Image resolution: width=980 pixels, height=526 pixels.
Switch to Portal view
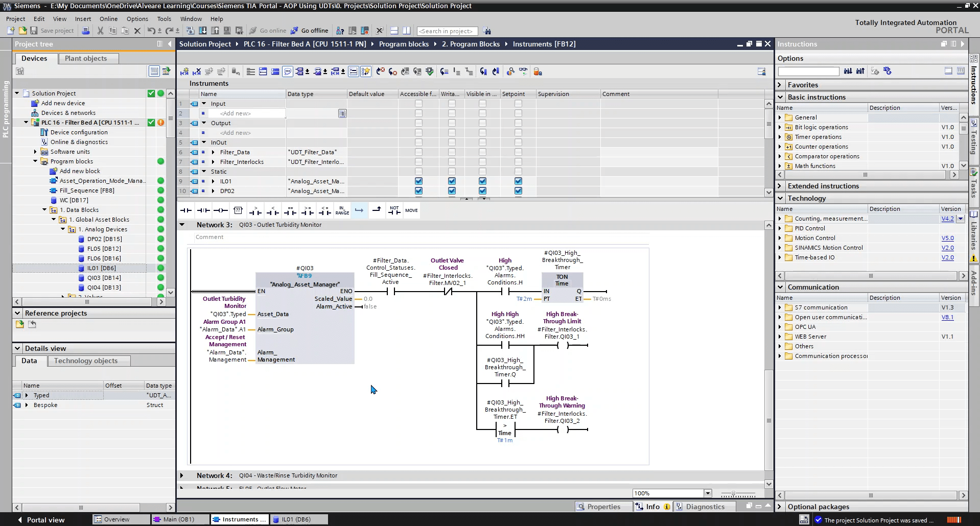pyautogui.click(x=41, y=520)
